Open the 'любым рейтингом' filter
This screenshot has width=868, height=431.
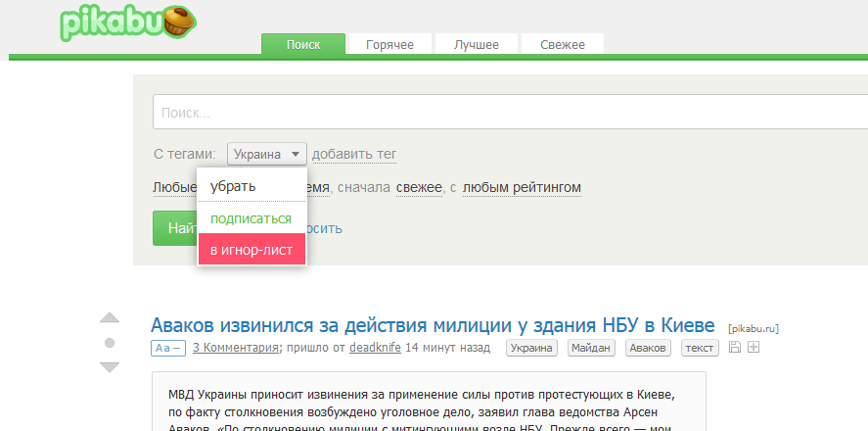522,187
